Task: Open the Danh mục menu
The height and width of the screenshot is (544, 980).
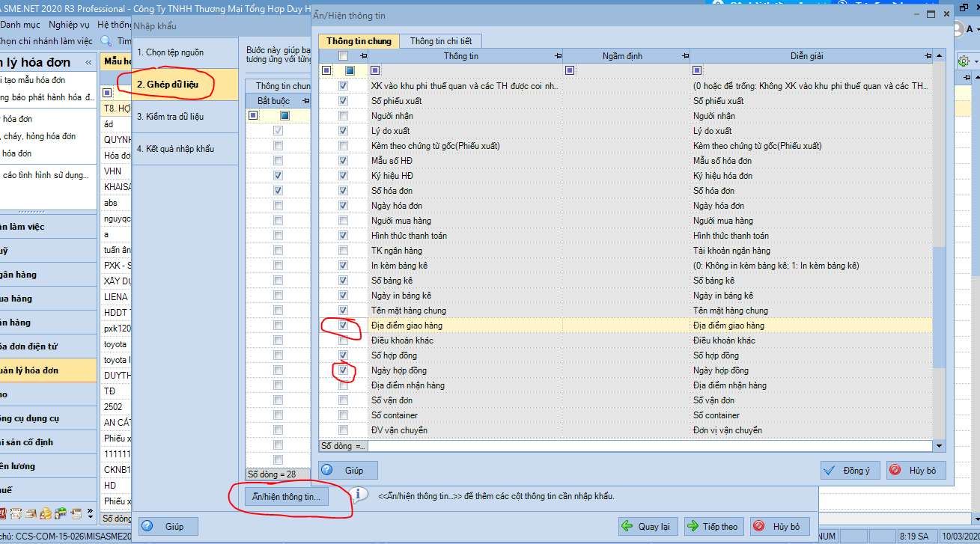Action: tap(20, 25)
